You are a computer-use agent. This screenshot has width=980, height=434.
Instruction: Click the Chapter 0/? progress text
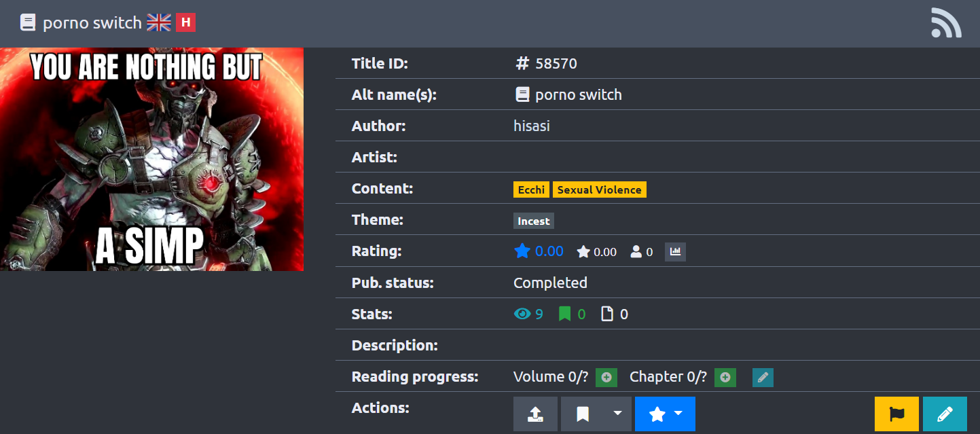click(668, 376)
